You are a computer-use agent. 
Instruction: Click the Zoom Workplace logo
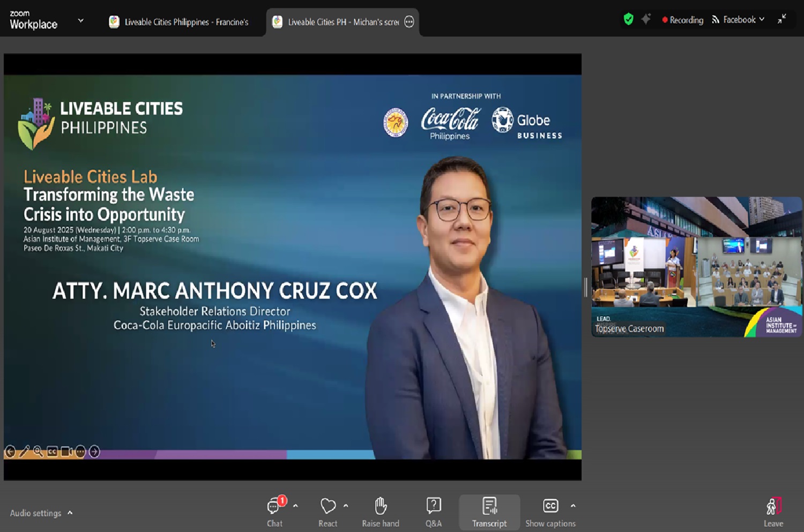click(x=33, y=20)
